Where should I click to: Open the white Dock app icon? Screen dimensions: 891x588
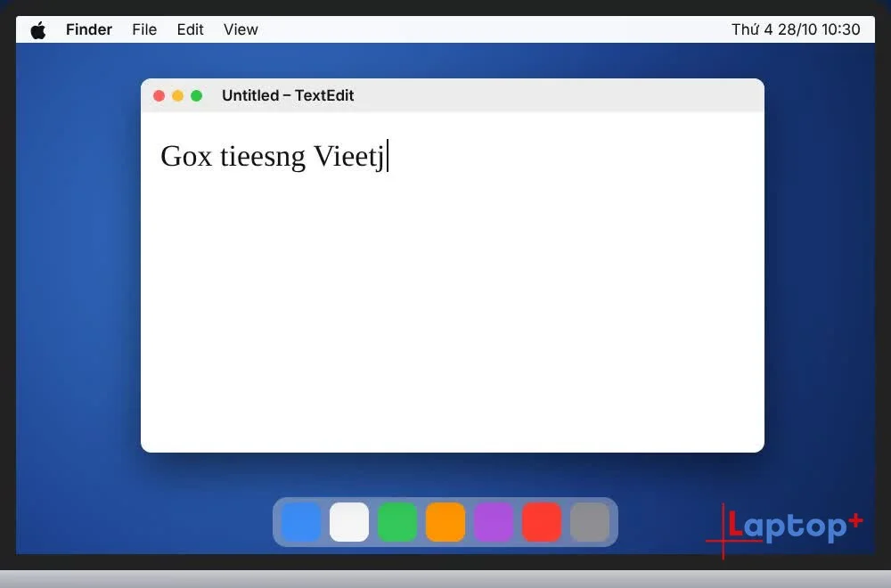(x=349, y=521)
